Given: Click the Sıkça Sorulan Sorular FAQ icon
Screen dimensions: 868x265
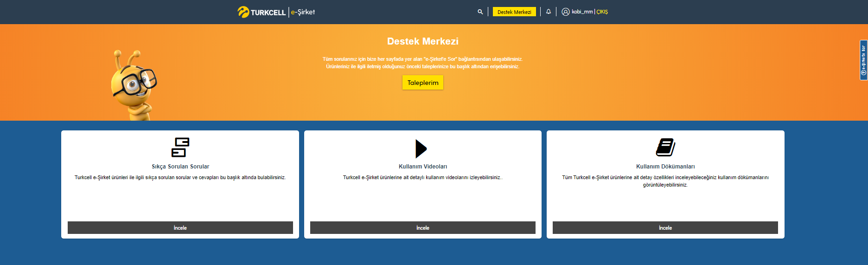Looking at the screenshot, I should coord(180,147).
